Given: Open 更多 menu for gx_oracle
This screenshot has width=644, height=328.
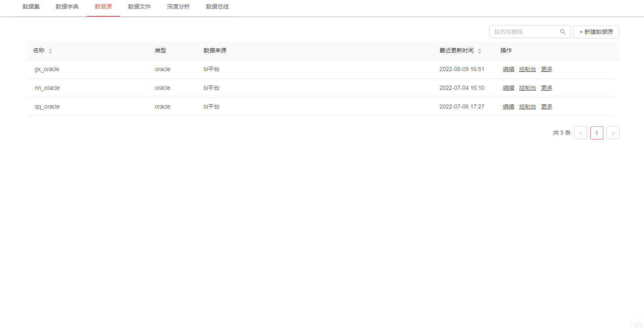Looking at the screenshot, I should pyautogui.click(x=547, y=70).
